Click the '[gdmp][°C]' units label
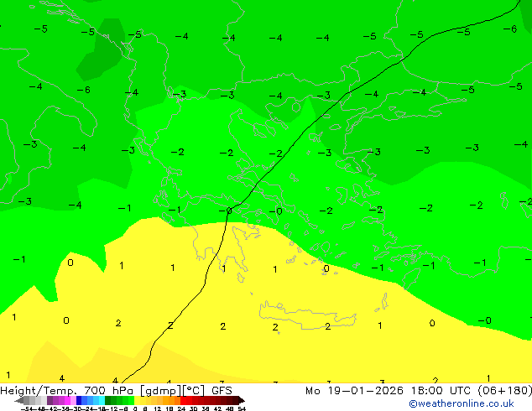The width and height of the screenshot is (532, 411). click(x=172, y=391)
